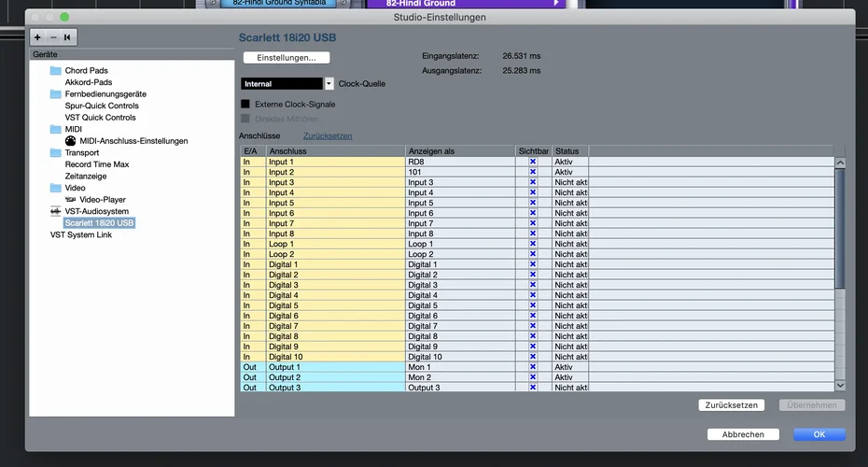Screen dimensions: 868x467
Task: Select Record Time Max in the tree
Action: click(97, 164)
